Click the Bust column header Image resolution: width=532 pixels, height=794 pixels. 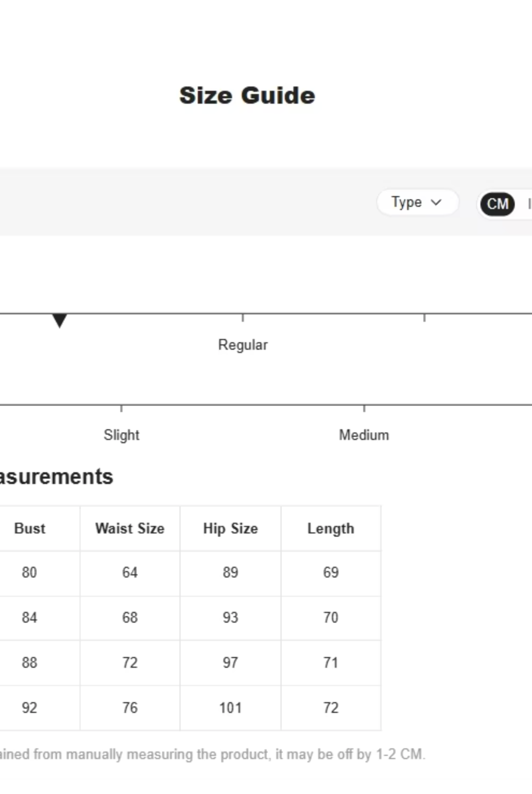30,529
